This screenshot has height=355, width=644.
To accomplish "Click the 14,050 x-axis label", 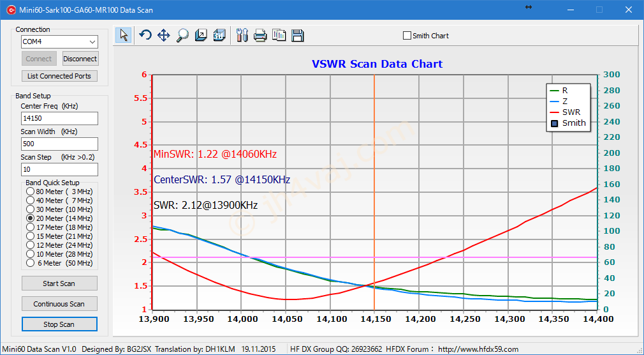I will point(286,319).
